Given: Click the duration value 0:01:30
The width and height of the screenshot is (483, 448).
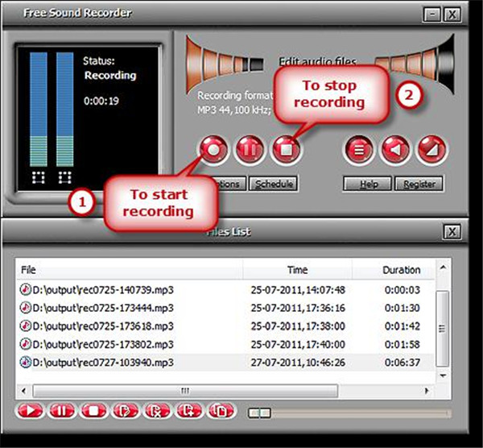Looking at the screenshot, I should 402,308.
